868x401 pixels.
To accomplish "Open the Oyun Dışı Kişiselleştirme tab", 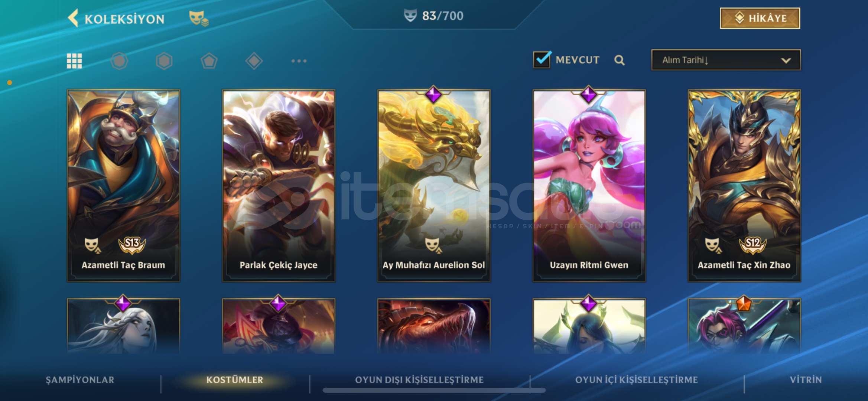I will 419,380.
